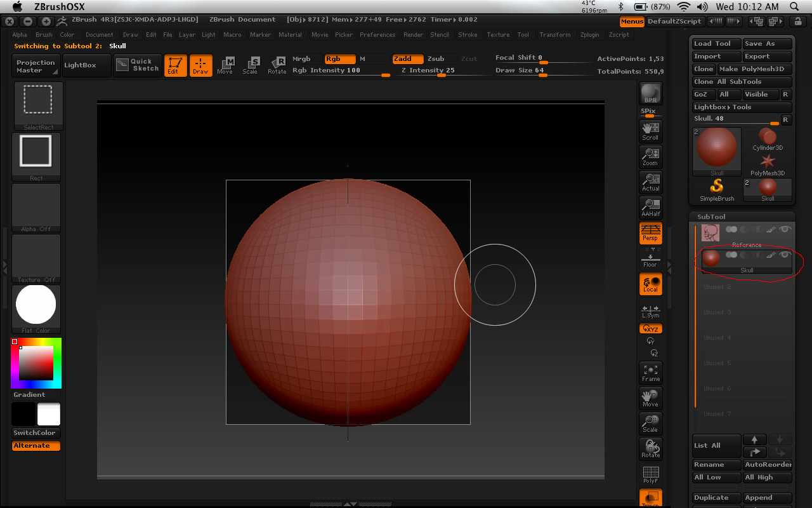Click the BPR render icon
This screenshot has height=508, width=812.
650,94
